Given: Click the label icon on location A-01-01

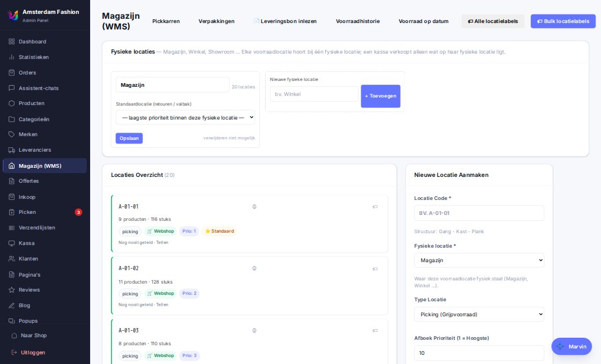Looking at the screenshot, I should click(x=375, y=207).
